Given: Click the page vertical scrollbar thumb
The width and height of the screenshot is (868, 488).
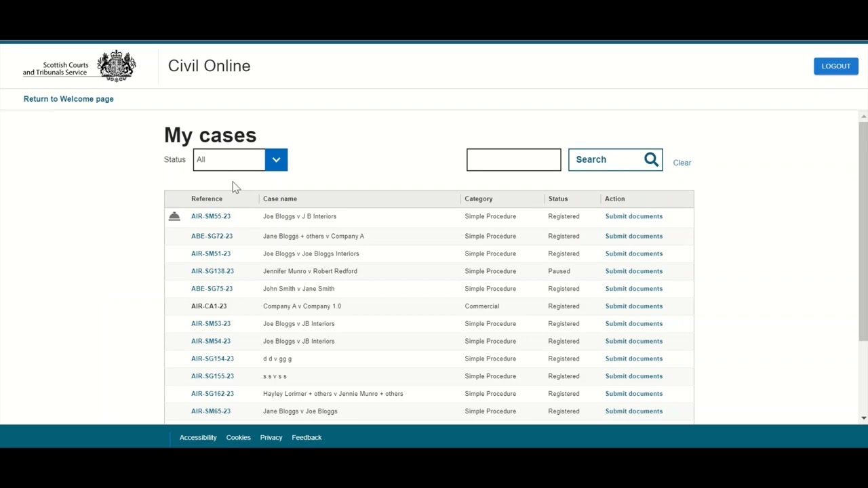Looking at the screenshot, I should pos(863,232).
